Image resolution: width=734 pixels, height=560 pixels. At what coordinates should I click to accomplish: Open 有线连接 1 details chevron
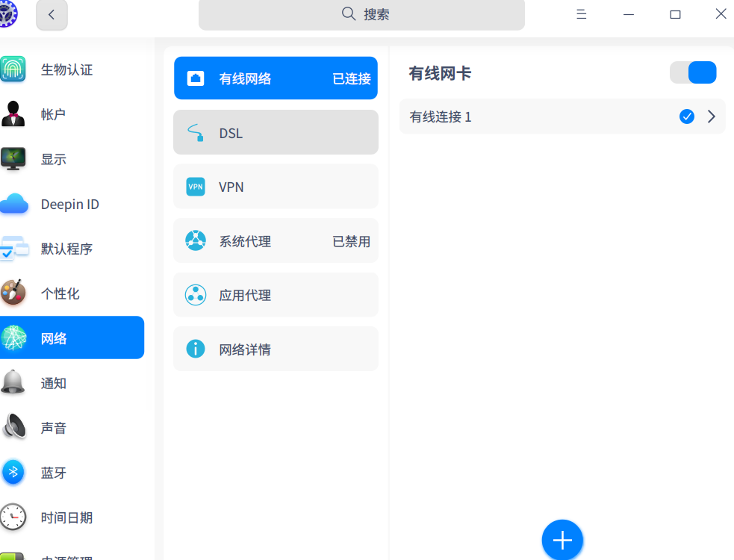click(712, 116)
